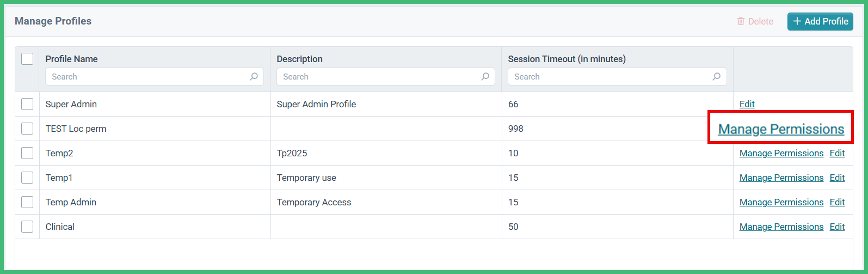Focus the Description search field

pyautogui.click(x=386, y=77)
